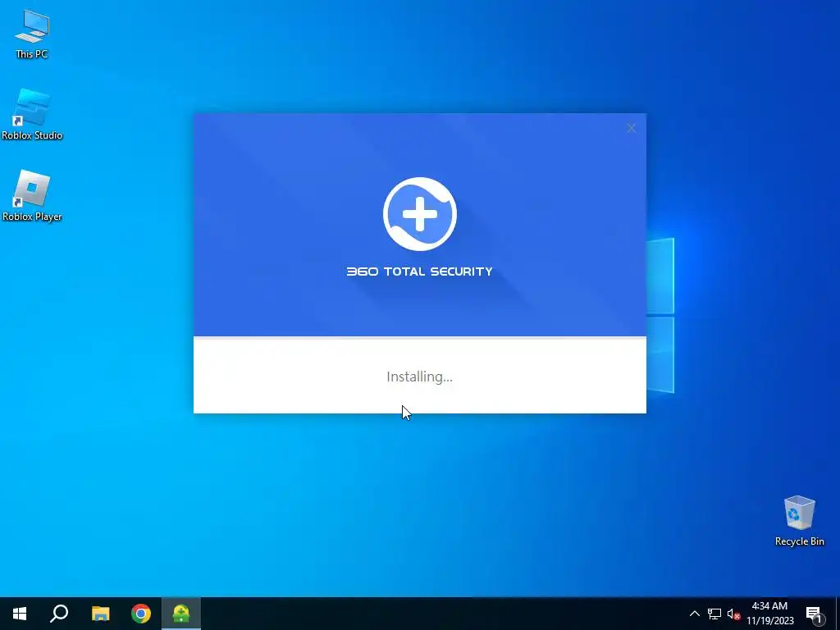Launch Google Chrome from taskbar
This screenshot has width=840, height=630.
pyautogui.click(x=141, y=614)
